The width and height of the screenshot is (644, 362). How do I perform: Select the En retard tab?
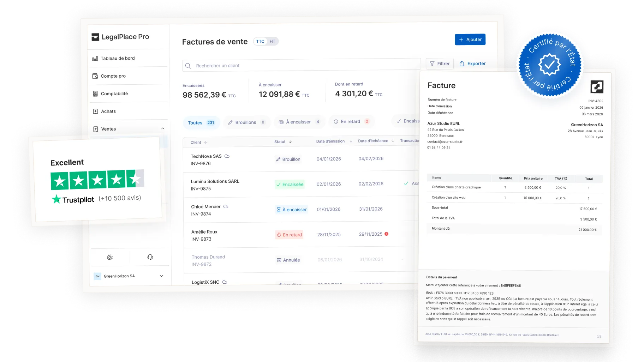pos(351,121)
